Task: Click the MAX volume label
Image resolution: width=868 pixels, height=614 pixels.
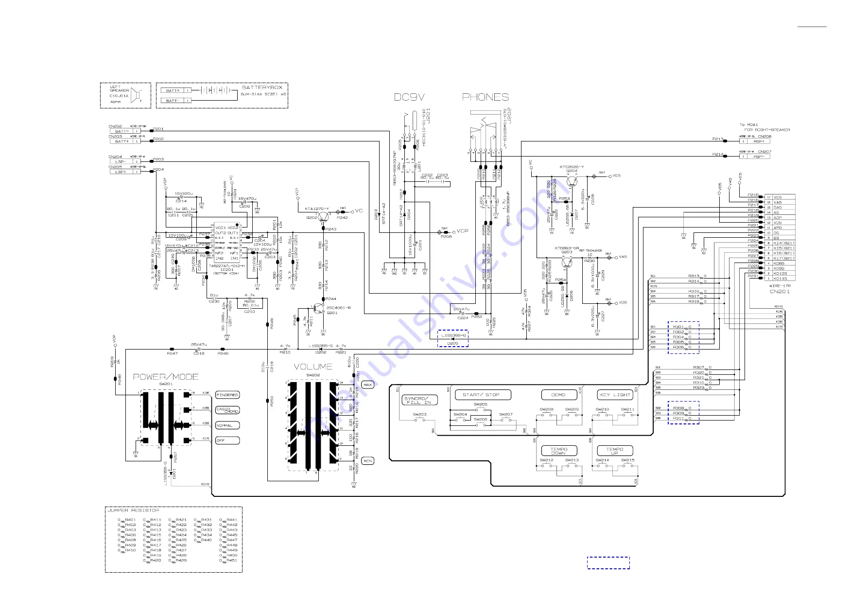Action: pos(368,385)
